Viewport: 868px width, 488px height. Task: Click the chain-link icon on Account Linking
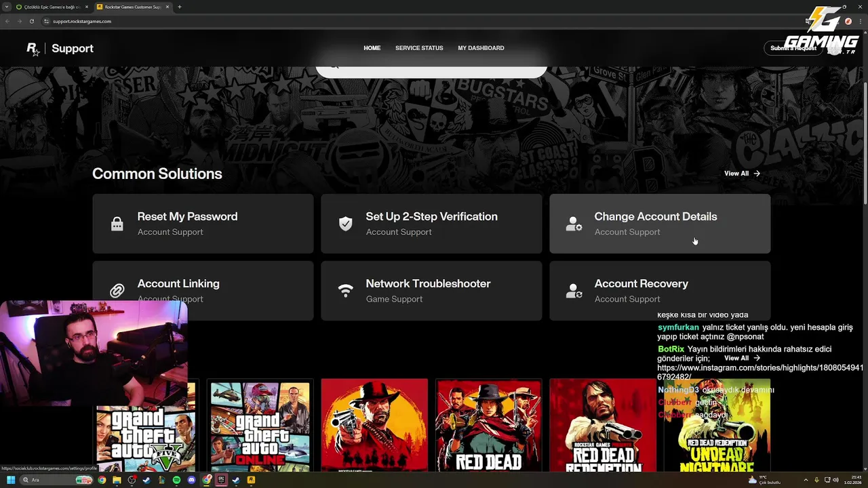[117, 291]
